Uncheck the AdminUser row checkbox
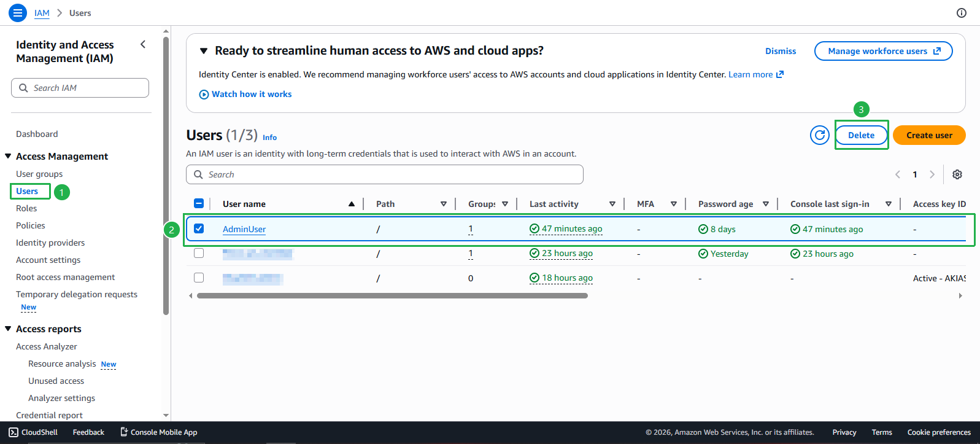This screenshot has width=980, height=444. (199, 228)
